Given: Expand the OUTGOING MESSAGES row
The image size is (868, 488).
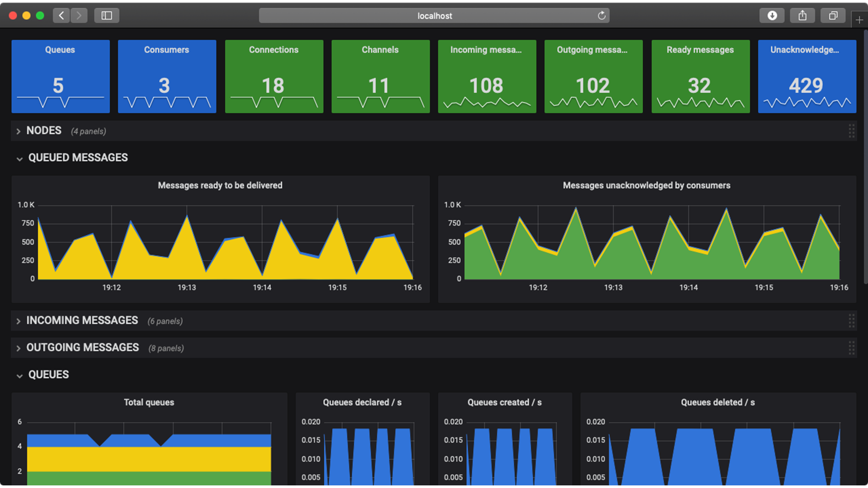Looking at the screenshot, I should click(x=18, y=348).
